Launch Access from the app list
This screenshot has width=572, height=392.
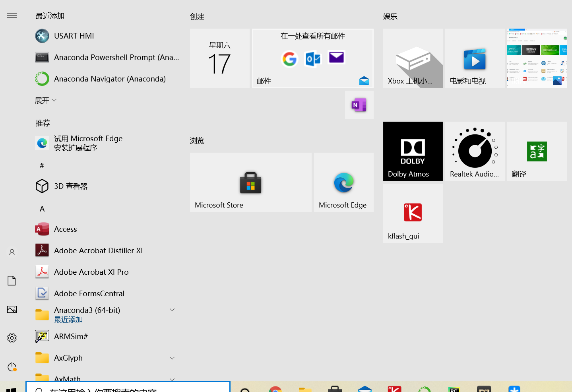coord(65,229)
